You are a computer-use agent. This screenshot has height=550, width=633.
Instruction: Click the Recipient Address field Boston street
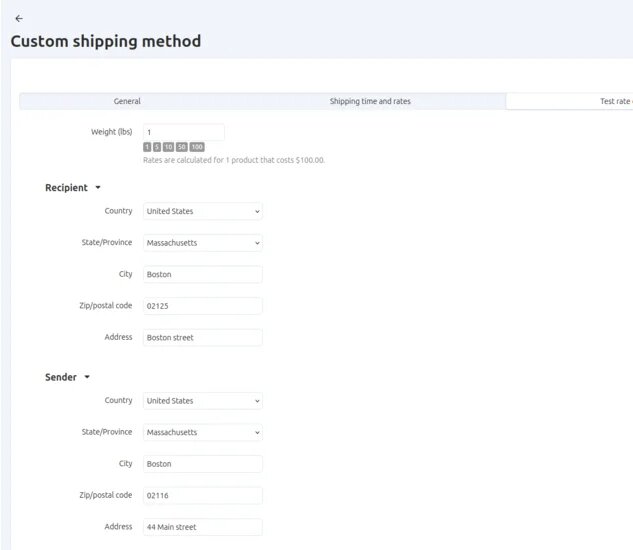click(x=203, y=338)
